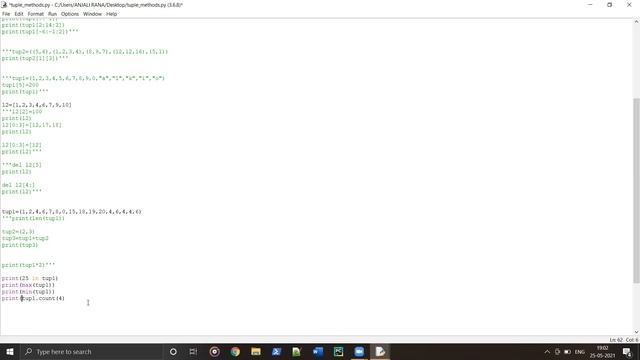Restore down the IDLE window

[609, 5]
